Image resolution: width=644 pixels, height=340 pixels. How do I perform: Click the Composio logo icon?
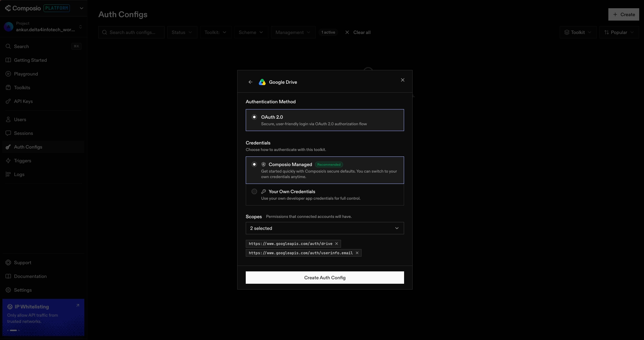8,8
